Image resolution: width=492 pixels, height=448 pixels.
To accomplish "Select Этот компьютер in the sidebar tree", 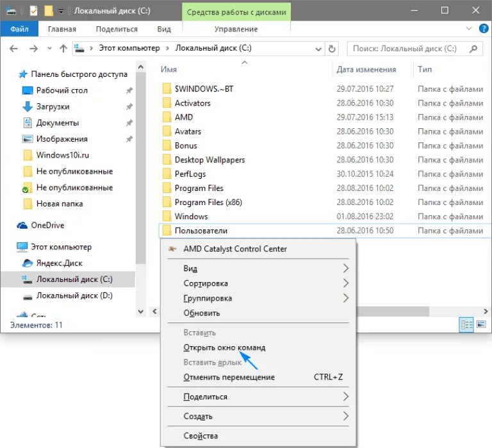I will click(x=61, y=247).
